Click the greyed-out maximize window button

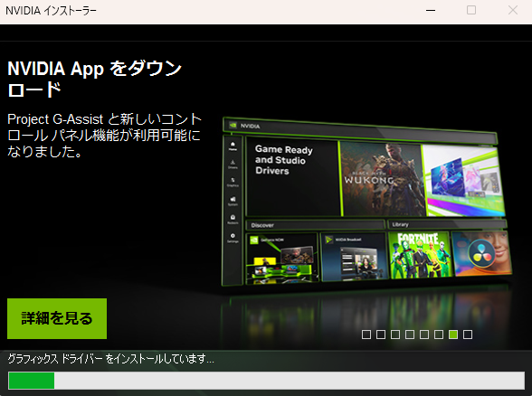[471, 10]
